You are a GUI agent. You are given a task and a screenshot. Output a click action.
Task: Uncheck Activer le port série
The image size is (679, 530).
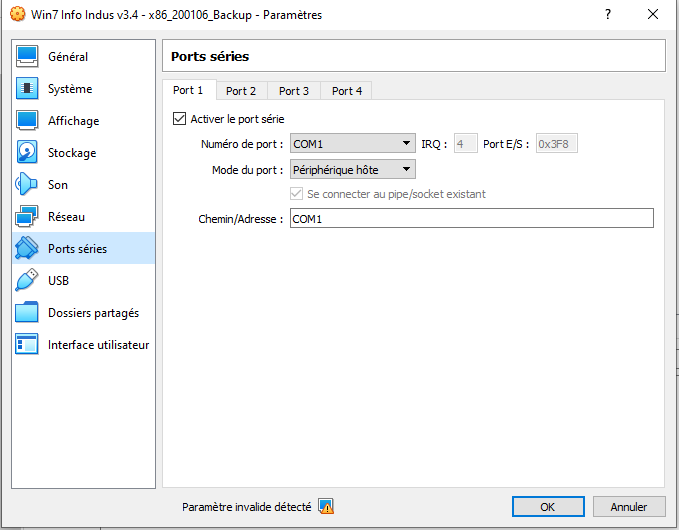coord(179,119)
